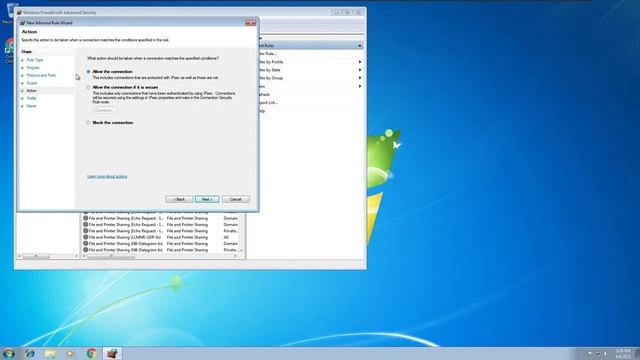
Task: Open the Learn more about actions link
Action: tap(107, 176)
